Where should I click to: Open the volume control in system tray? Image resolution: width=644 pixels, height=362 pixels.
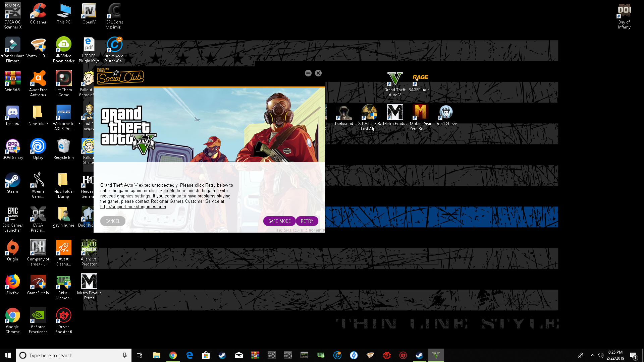pos(600,355)
